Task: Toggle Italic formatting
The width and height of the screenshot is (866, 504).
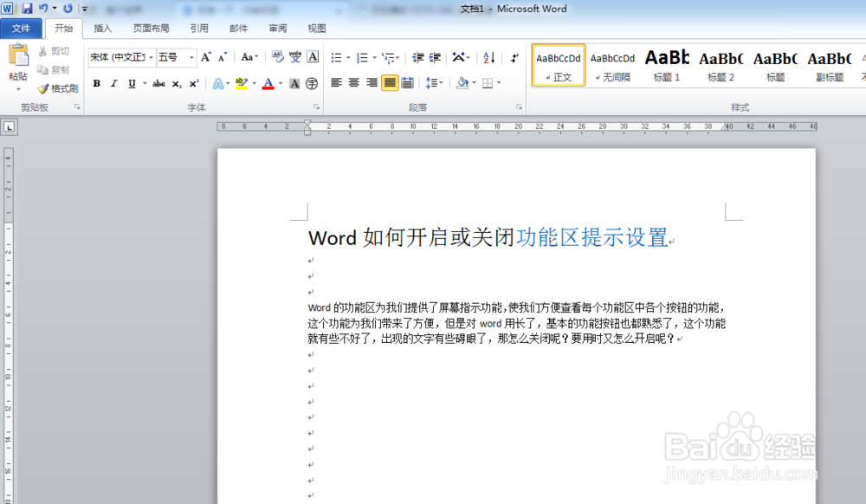Action: [113, 83]
